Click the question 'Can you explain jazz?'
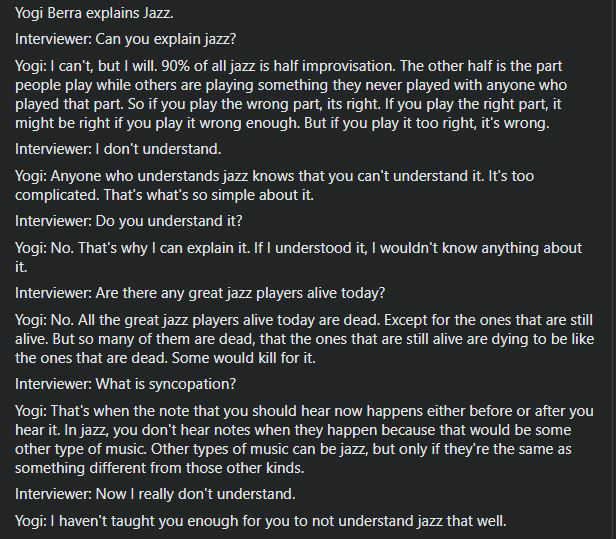The width and height of the screenshot is (616, 539). click(x=166, y=39)
